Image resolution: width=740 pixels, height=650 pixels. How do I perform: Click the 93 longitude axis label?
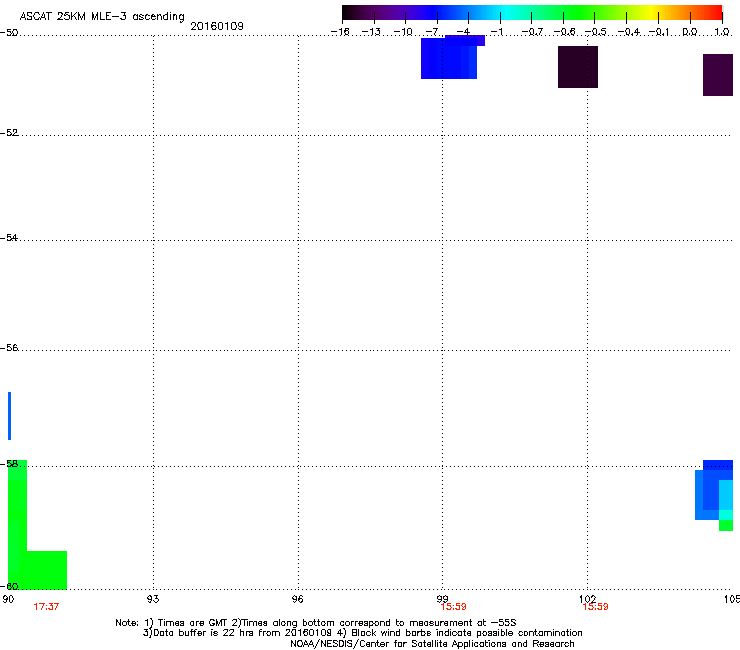click(153, 599)
